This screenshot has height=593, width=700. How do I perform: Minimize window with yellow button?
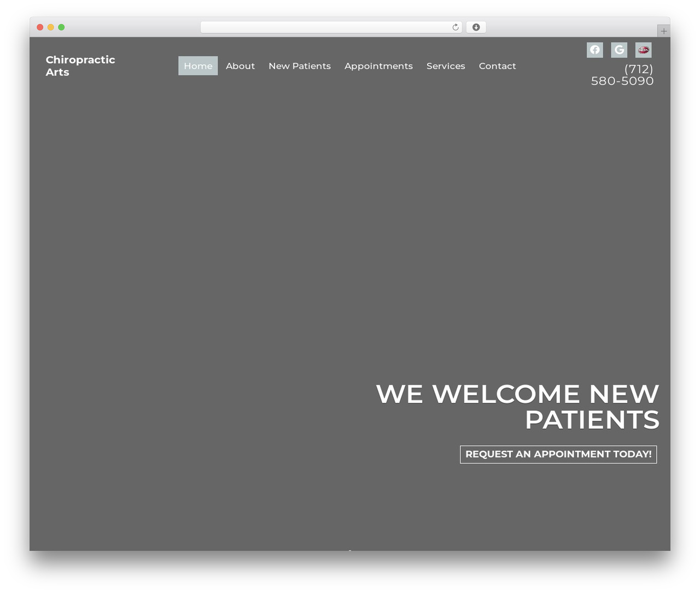(50, 27)
